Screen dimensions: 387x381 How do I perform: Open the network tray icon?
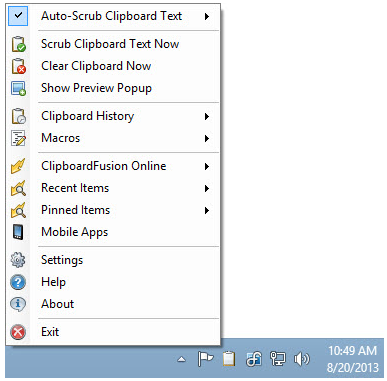click(x=277, y=359)
